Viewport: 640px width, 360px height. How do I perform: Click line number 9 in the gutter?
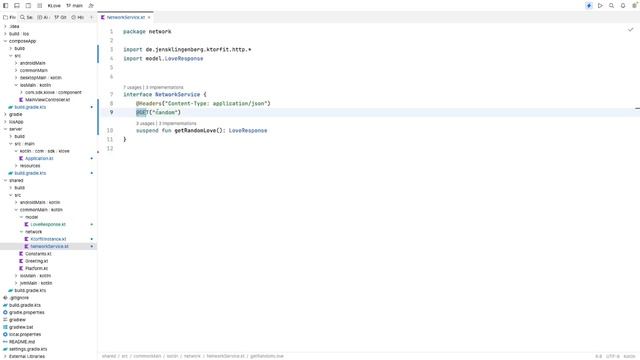click(x=111, y=112)
